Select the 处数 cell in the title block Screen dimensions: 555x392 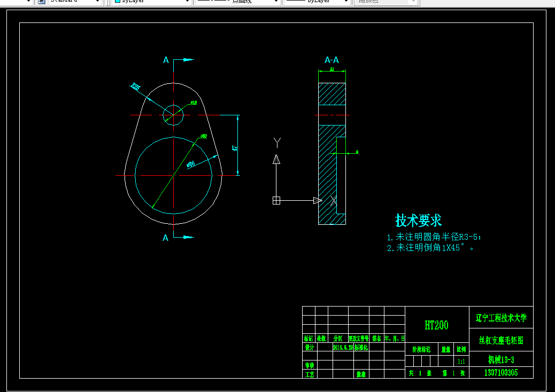coord(321,338)
